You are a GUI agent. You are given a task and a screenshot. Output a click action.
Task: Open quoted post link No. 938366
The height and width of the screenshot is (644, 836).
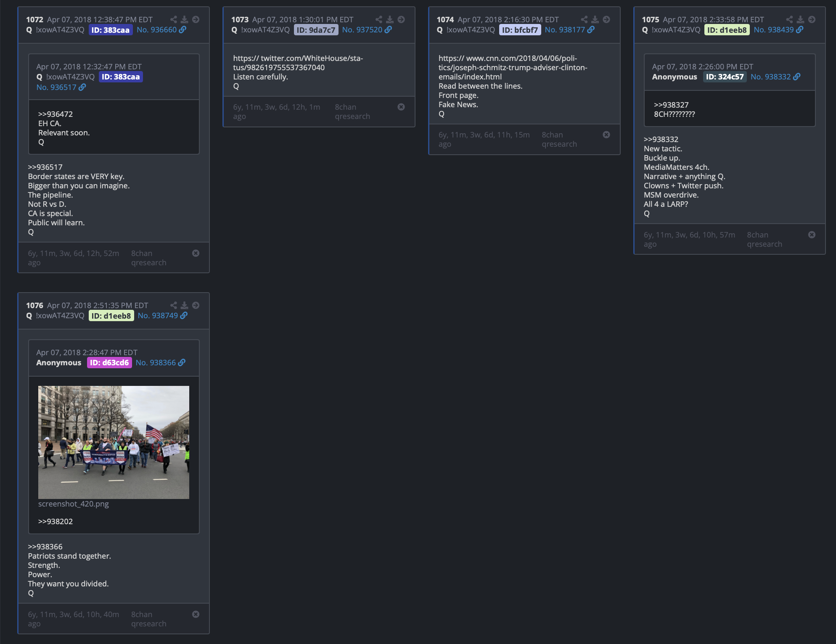tap(160, 363)
